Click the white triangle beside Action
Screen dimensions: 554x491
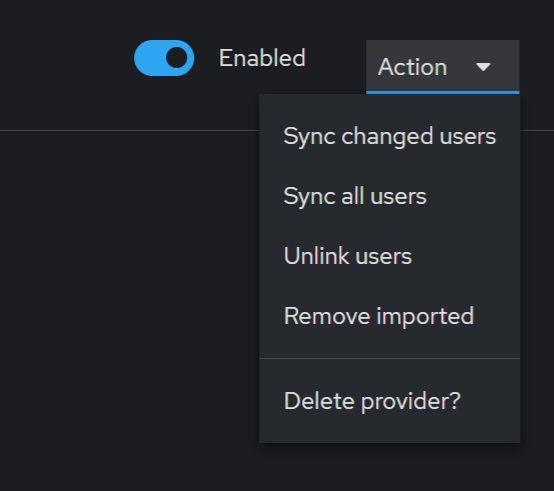tap(483, 67)
